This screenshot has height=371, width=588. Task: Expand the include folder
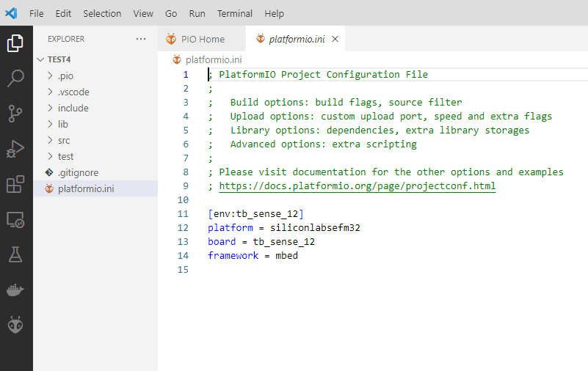pyautogui.click(x=50, y=108)
